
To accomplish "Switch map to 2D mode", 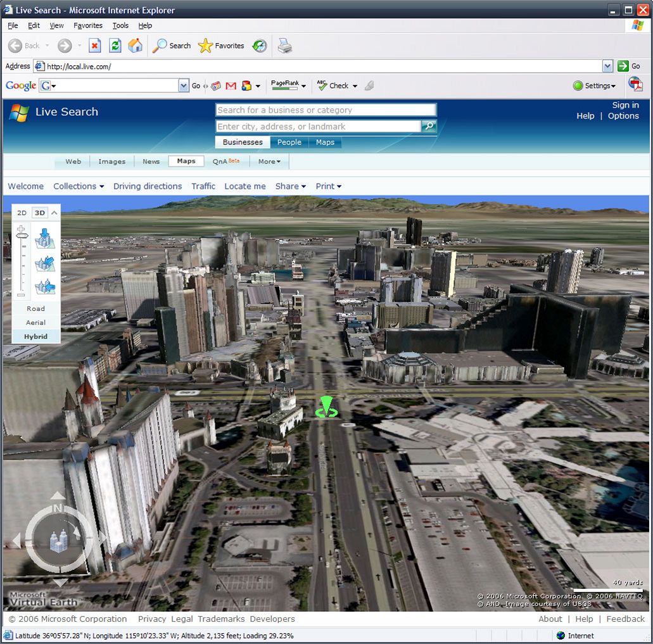I will click(x=22, y=213).
